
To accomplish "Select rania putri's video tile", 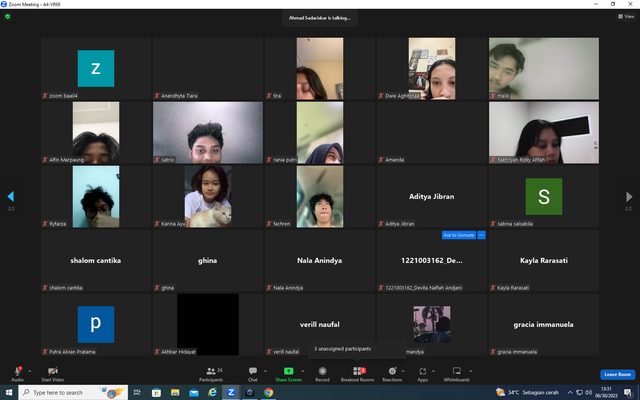I will click(x=320, y=133).
